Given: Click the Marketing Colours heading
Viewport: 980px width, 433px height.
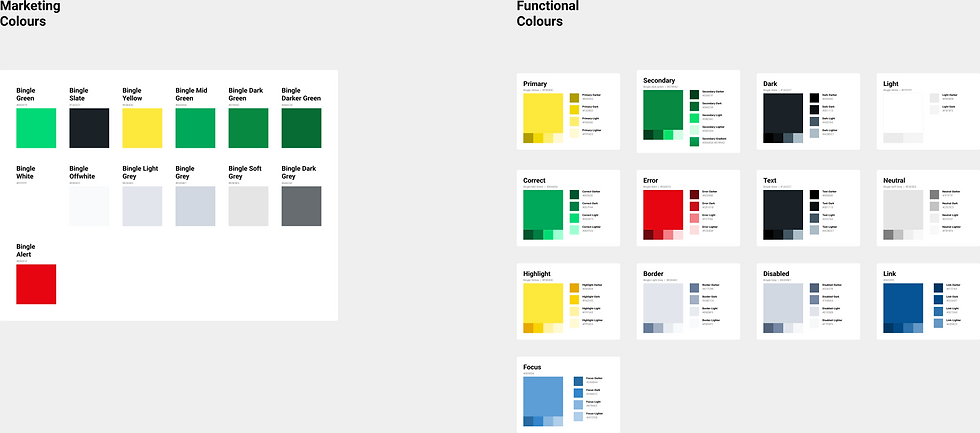Looking at the screenshot, I should pyautogui.click(x=30, y=13).
